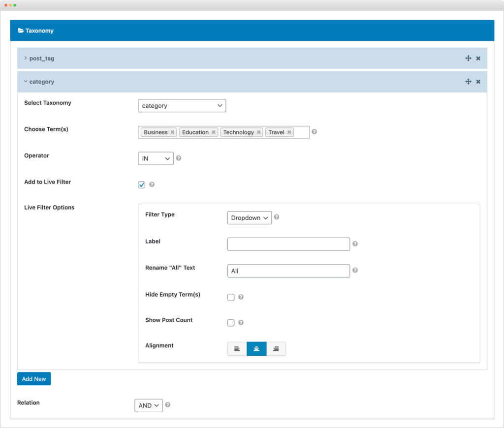Click the move handle on post_tag row
This screenshot has width=504, height=428.
pos(469,58)
